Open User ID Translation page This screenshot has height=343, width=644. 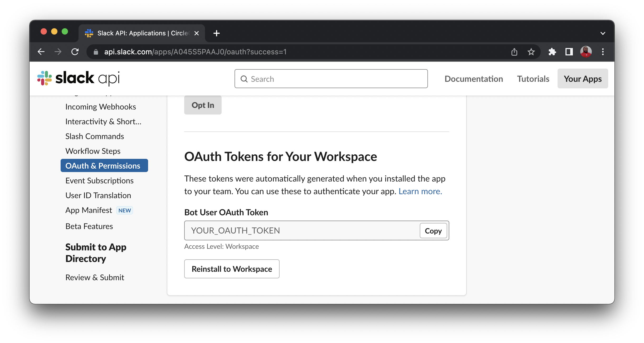click(x=98, y=195)
